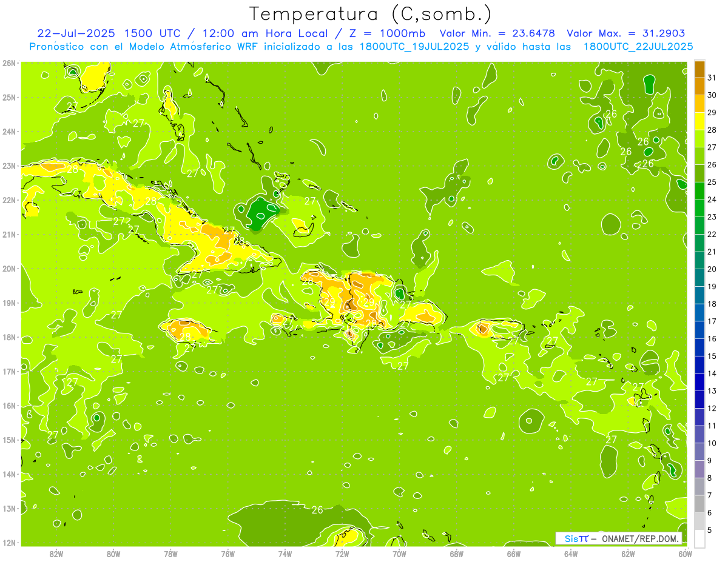
Task: Select the yellow swatch between 28 and 29
Action: 699,121
